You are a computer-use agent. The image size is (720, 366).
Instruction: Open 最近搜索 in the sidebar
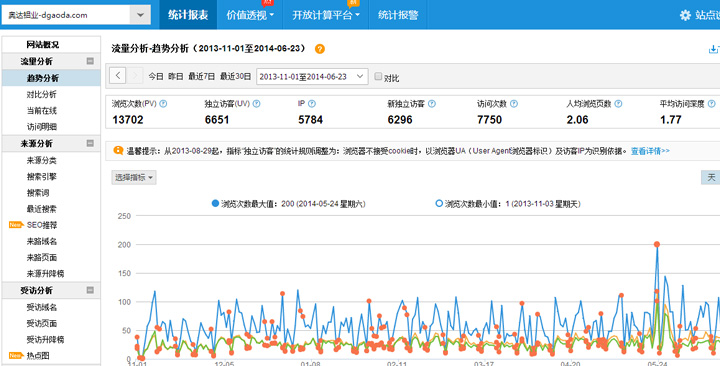point(41,209)
